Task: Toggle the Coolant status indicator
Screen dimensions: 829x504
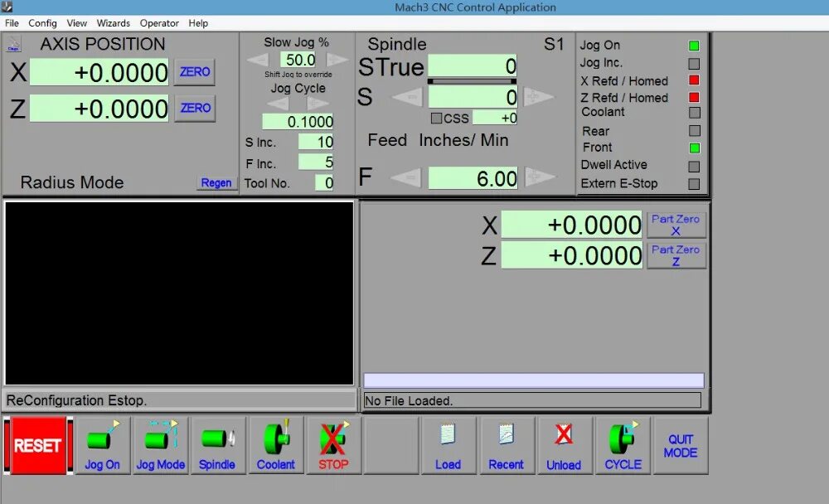Action: point(695,113)
